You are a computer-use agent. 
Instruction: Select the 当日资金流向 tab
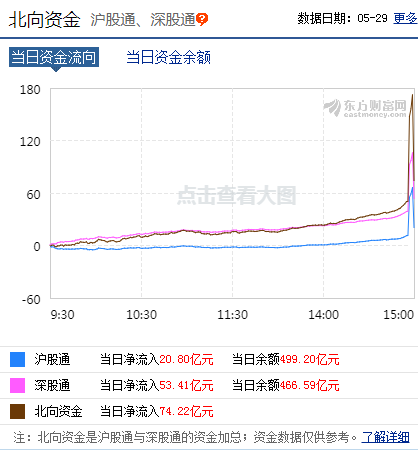point(54,57)
